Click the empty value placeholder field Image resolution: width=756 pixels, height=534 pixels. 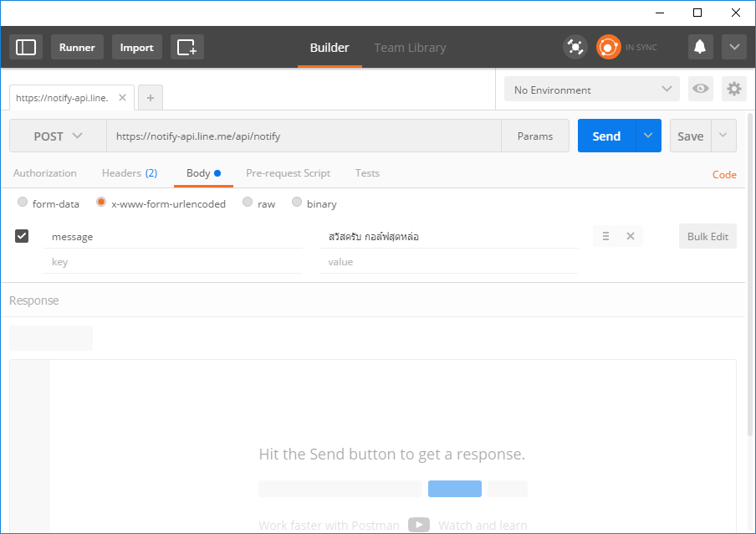click(449, 262)
